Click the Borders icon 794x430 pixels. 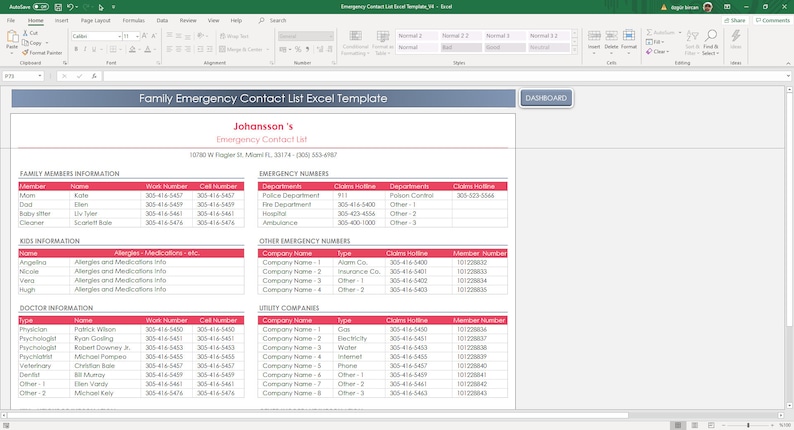(x=113, y=49)
